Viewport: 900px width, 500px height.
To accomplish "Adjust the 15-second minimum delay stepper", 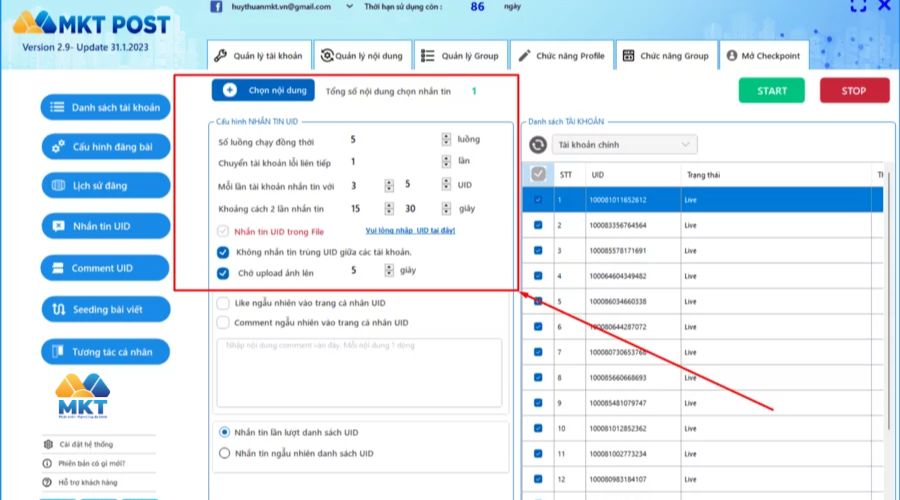I will pos(389,208).
